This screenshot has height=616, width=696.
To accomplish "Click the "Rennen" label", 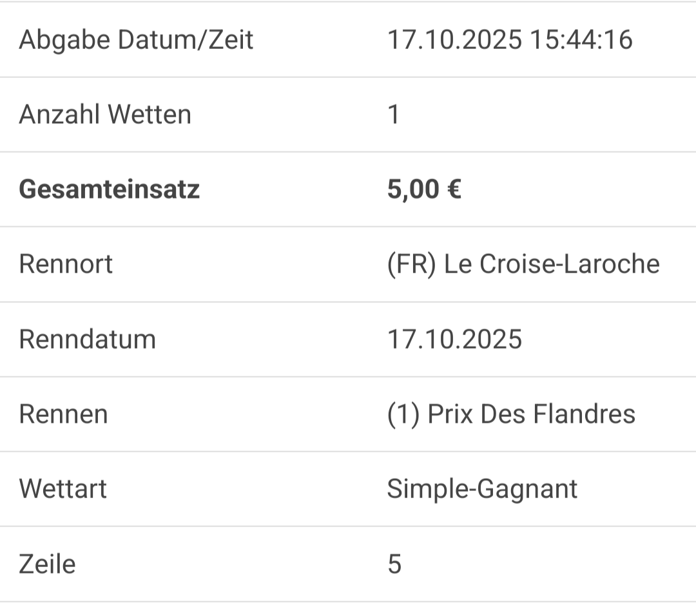I will [x=63, y=414].
